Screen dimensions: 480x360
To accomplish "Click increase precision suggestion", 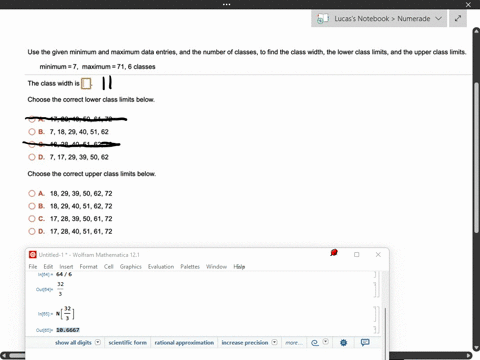I will coord(245,343).
